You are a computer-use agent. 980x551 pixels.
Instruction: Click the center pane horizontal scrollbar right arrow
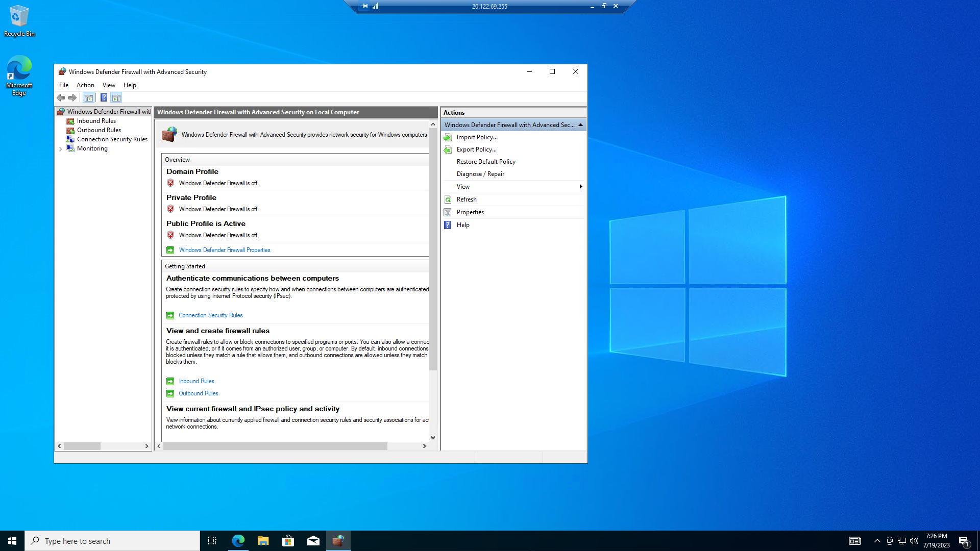424,446
